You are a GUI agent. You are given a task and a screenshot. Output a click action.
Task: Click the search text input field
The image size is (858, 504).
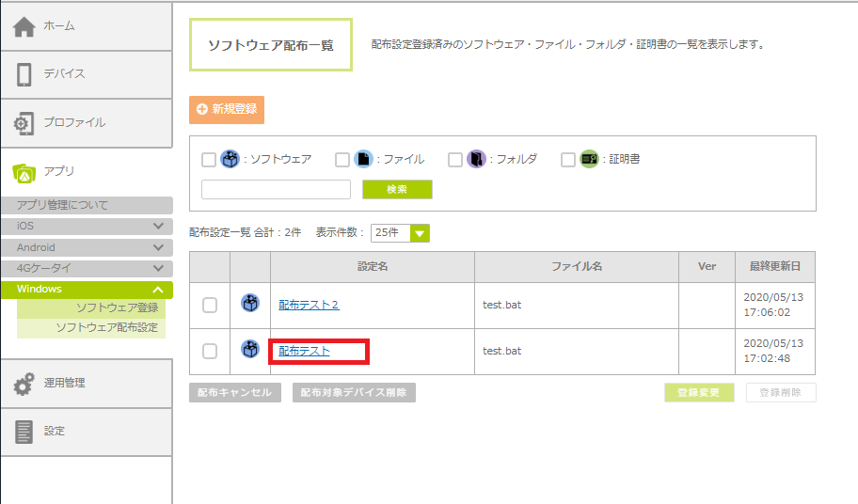(x=276, y=190)
